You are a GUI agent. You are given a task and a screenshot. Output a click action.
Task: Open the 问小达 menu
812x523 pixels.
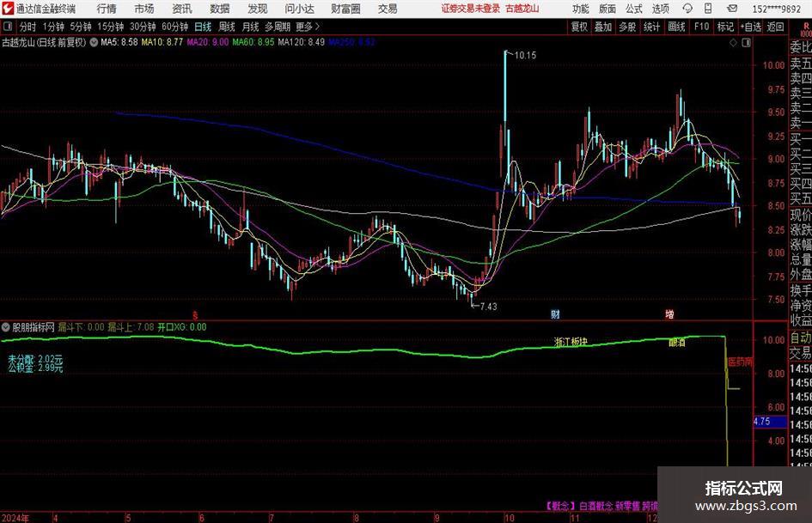click(299, 9)
